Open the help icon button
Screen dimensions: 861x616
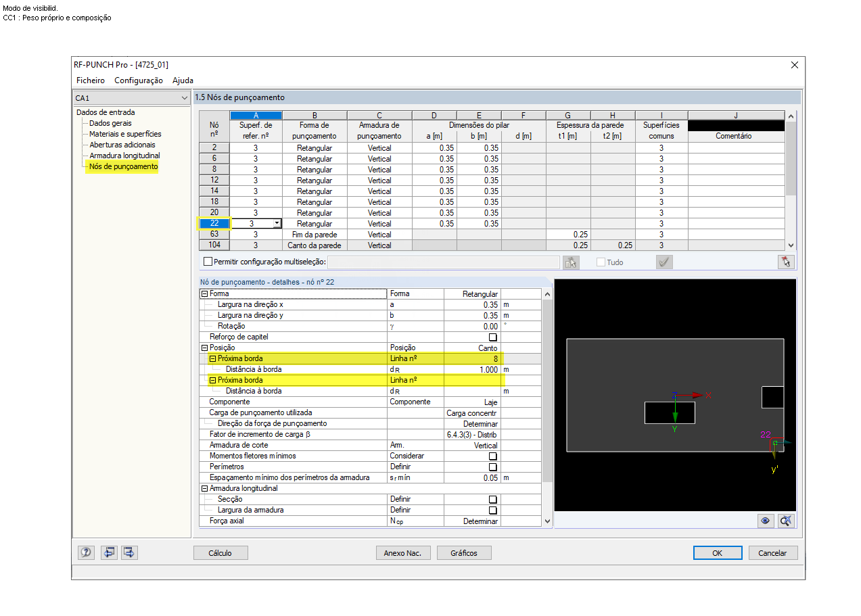[x=86, y=552]
